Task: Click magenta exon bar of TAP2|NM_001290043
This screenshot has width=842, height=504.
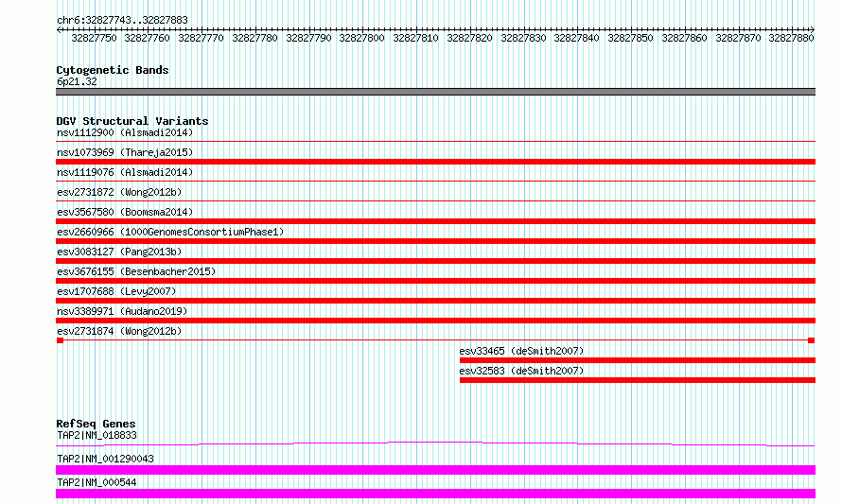Action: point(435,470)
